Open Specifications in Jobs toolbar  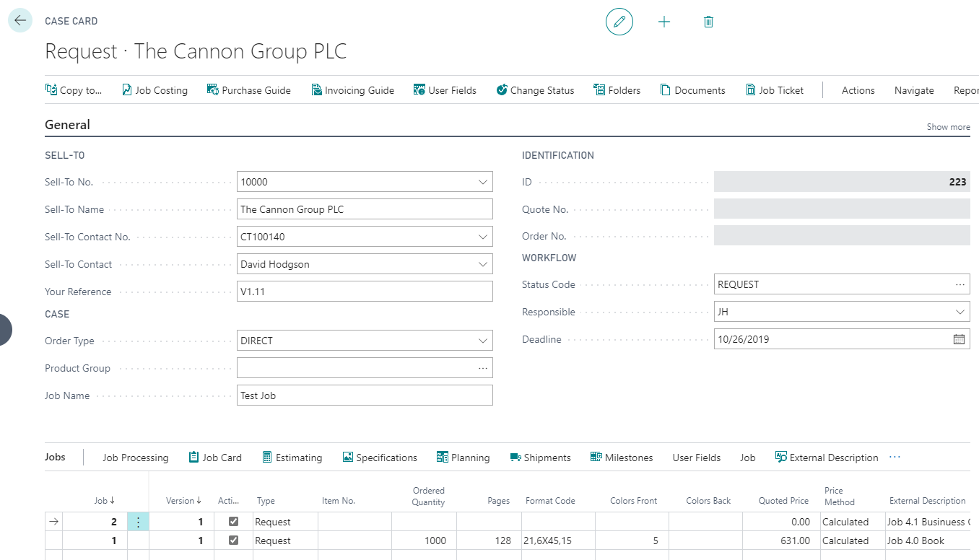click(x=380, y=458)
